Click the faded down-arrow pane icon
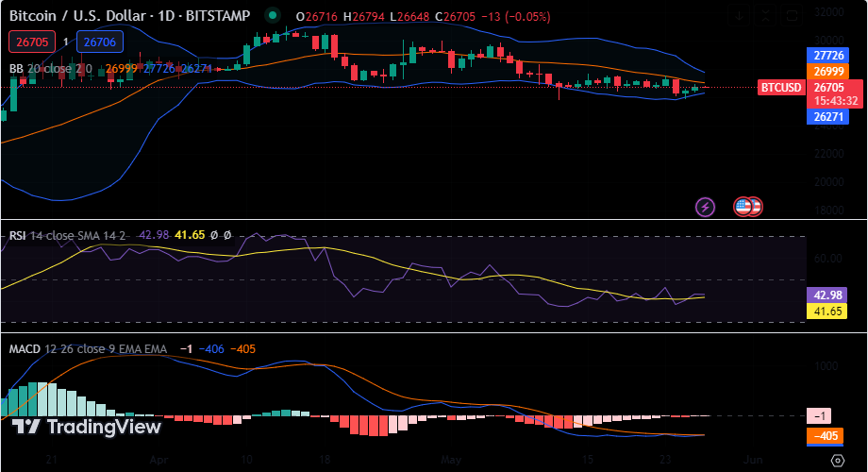The image size is (868, 472). coord(739,16)
